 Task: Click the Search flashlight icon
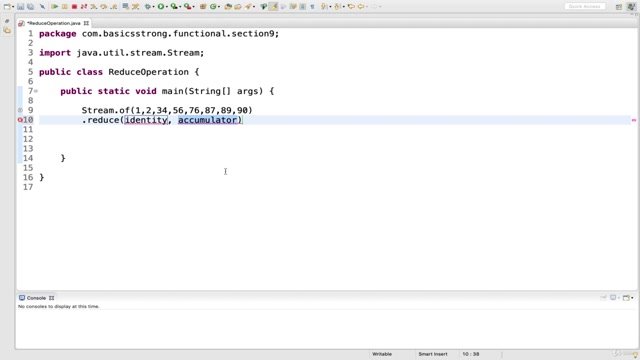pyautogui.click(x=248, y=7)
